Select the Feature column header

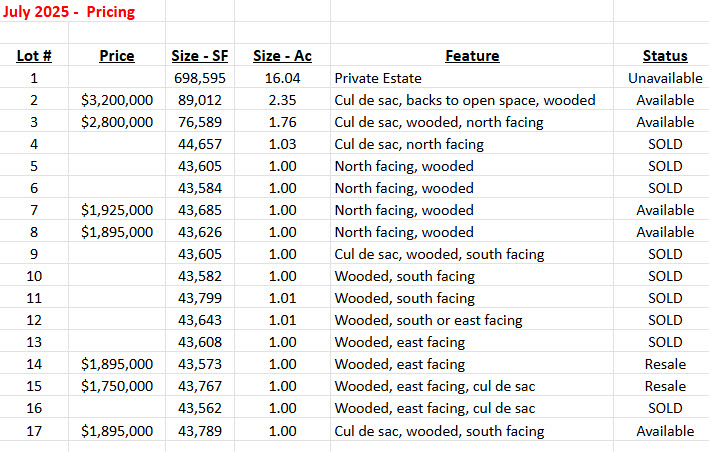coord(472,56)
